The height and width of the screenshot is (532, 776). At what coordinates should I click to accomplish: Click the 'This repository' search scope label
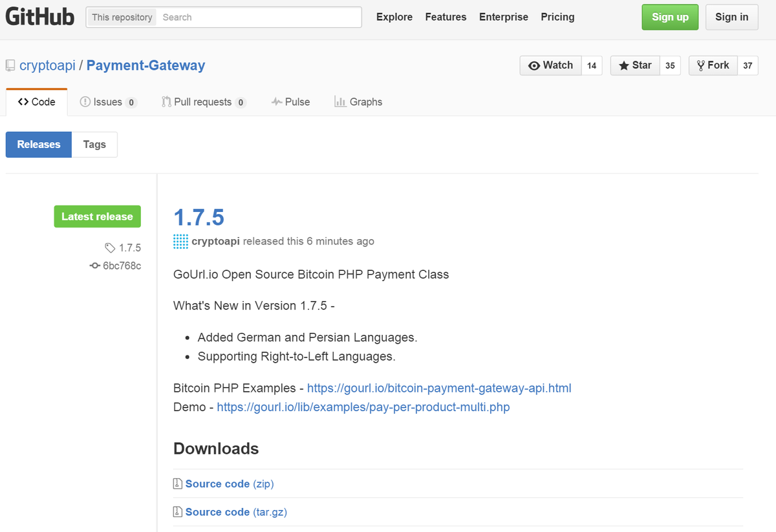122,17
